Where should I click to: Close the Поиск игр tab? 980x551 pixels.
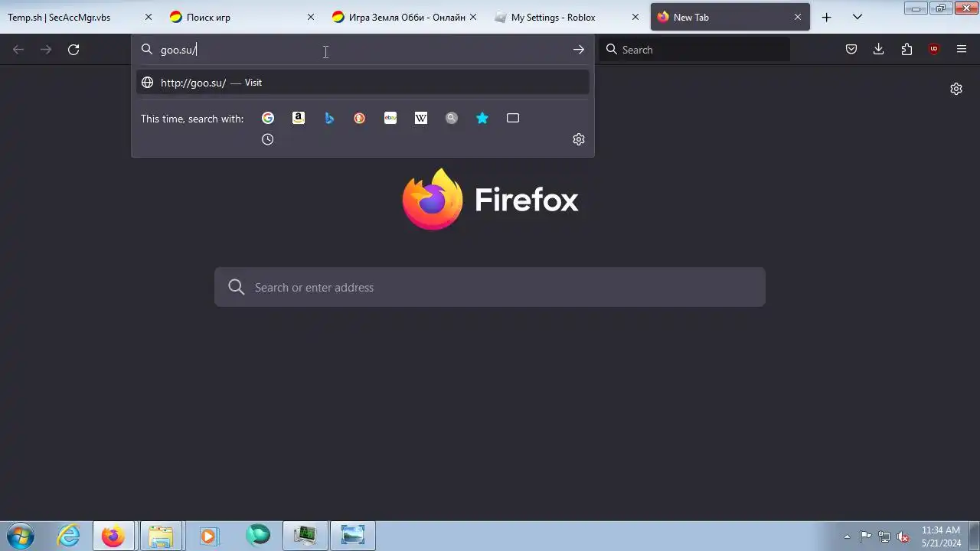(311, 17)
